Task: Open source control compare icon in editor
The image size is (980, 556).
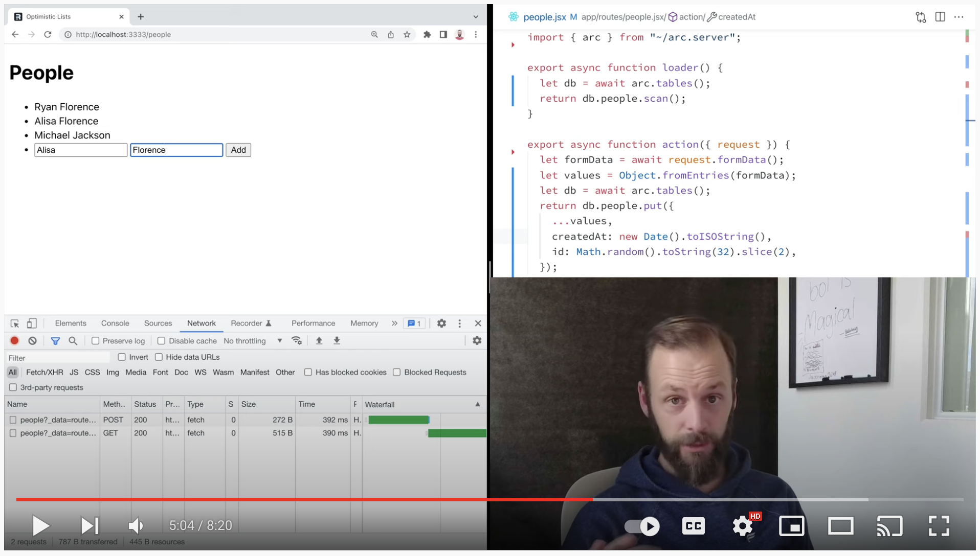Action: 921,17
